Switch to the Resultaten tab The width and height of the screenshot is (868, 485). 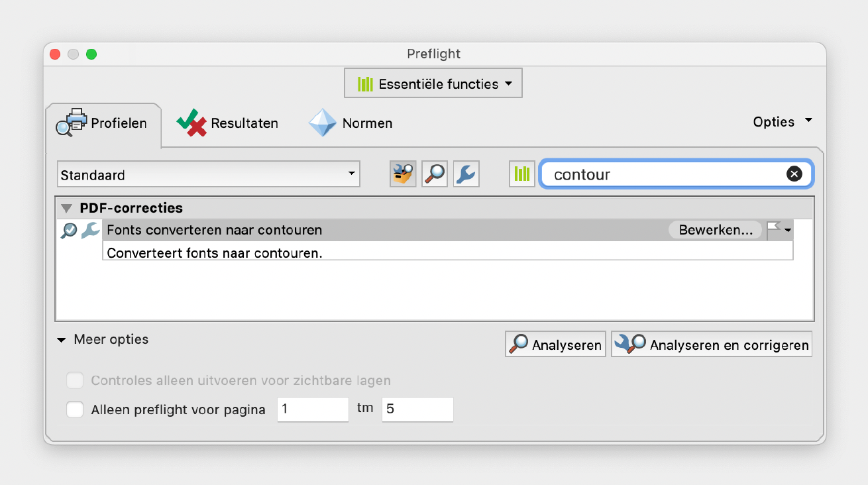[227, 123]
